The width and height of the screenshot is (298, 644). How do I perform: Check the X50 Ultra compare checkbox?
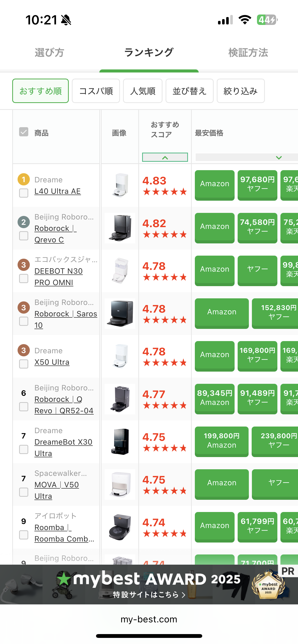[x=24, y=364]
